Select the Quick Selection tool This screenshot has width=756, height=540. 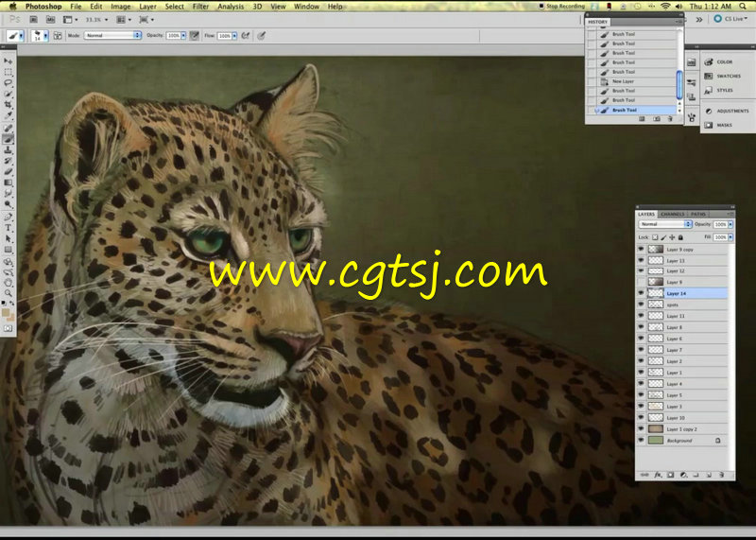9,94
